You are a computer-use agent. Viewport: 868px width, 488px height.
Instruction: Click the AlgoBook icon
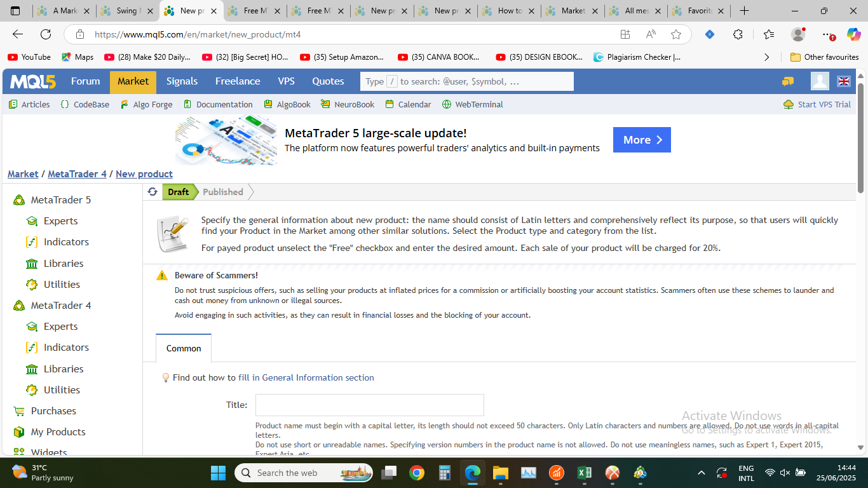[x=268, y=104]
